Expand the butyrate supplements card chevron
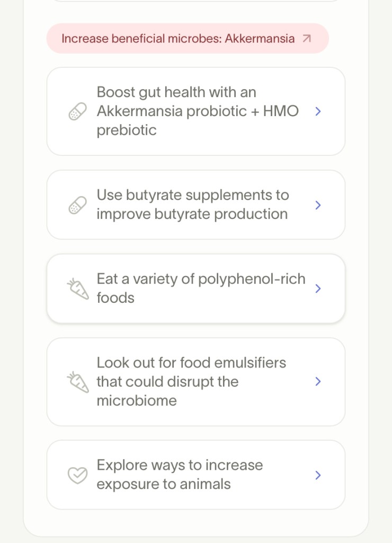This screenshot has width=392, height=543. pyautogui.click(x=318, y=205)
